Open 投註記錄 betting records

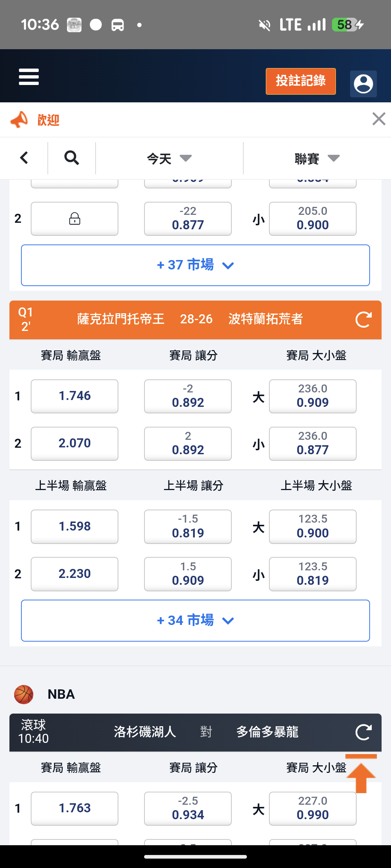(300, 81)
